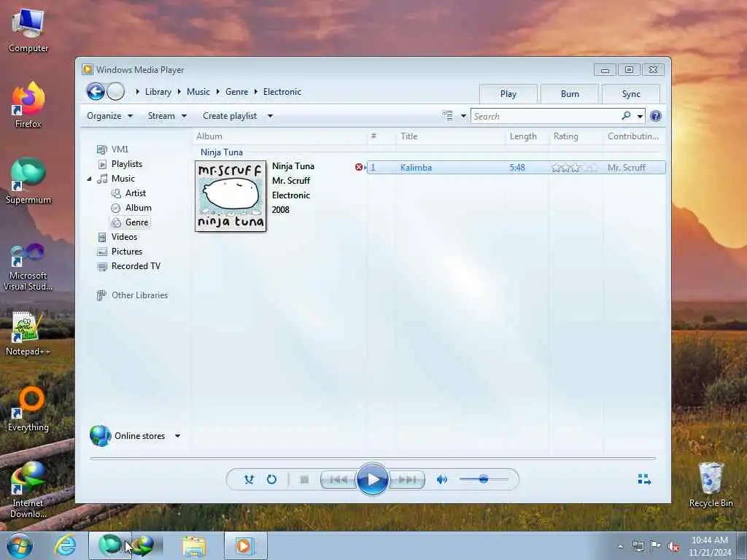Open the Help icon beside search

pos(656,116)
